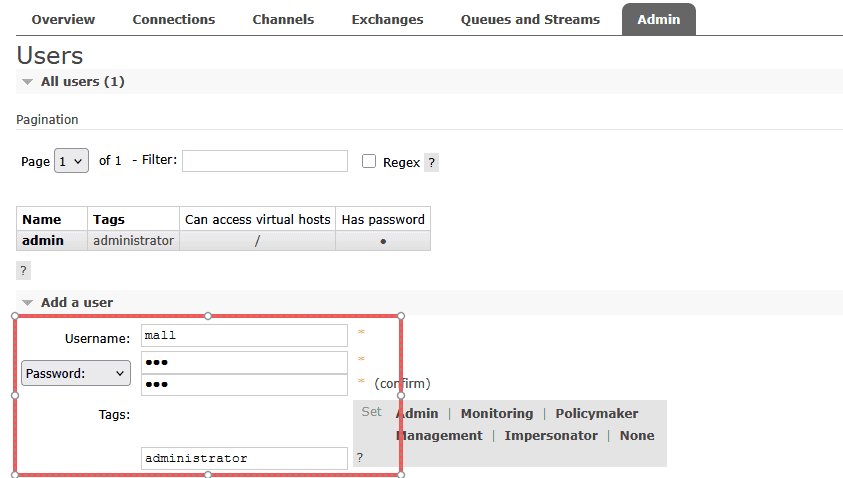Select the Exchanges tab
Screen dimensions: 843x478
pyautogui.click(x=387, y=19)
